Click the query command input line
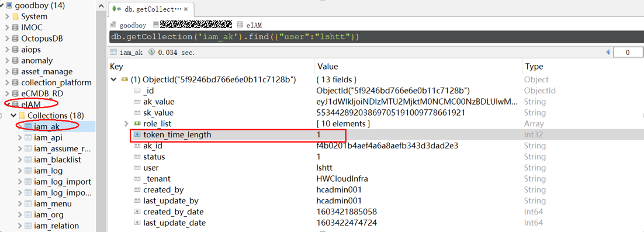Screen dimensions: 644x232 pyautogui.click(x=376, y=37)
